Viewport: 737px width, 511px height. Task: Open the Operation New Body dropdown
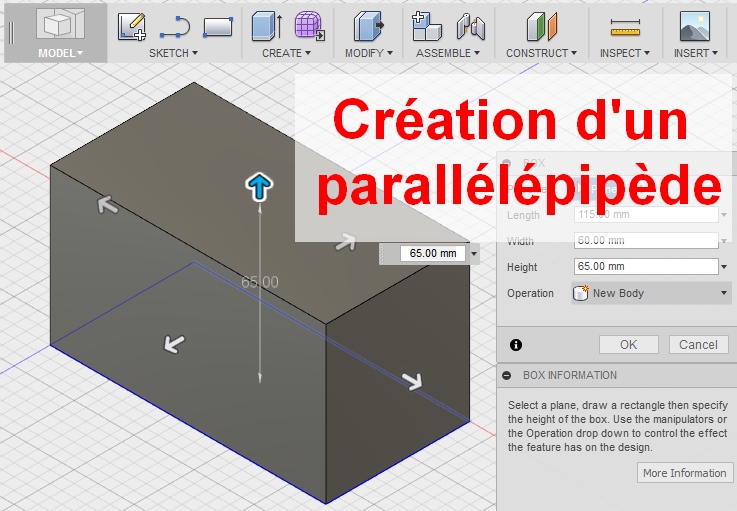pos(651,293)
